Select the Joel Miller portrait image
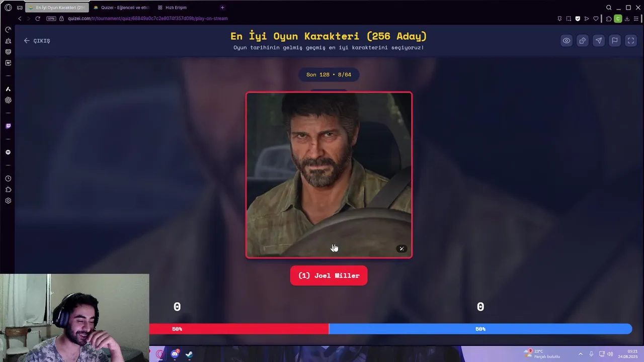Image resolution: width=644 pixels, height=362 pixels. (329, 175)
